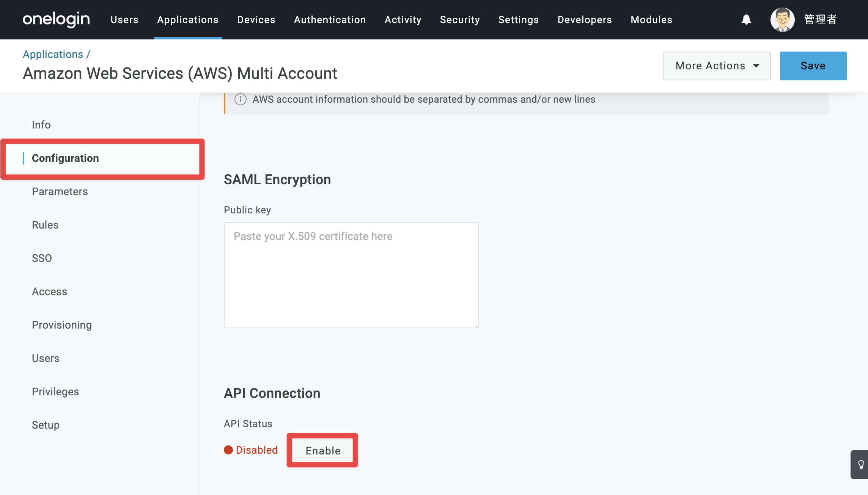This screenshot has height=495, width=868.
Task: Go back via the Applications breadcrumb link
Action: [53, 54]
